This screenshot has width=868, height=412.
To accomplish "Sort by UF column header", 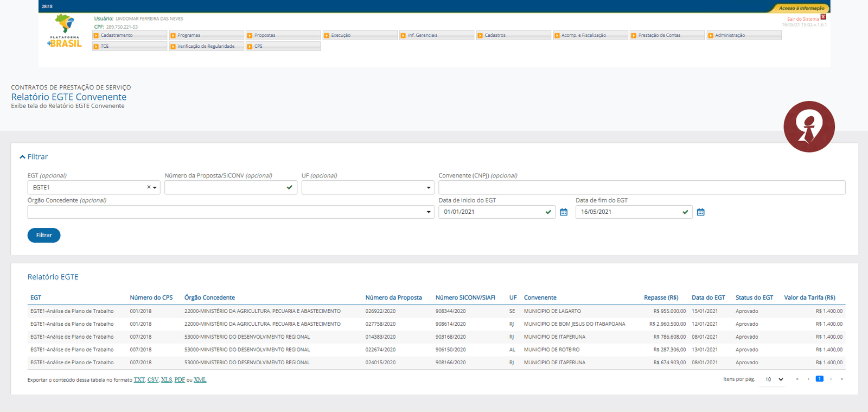I will click(x=513, y=297).
